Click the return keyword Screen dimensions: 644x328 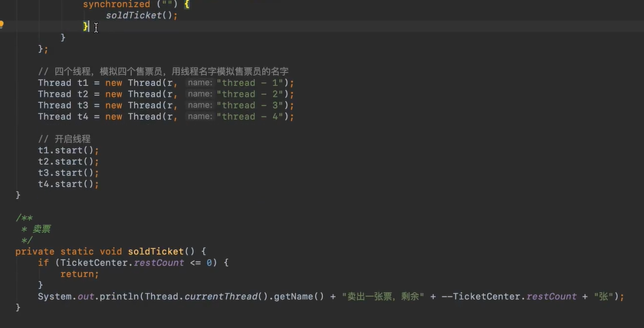[x=79, y=274]
